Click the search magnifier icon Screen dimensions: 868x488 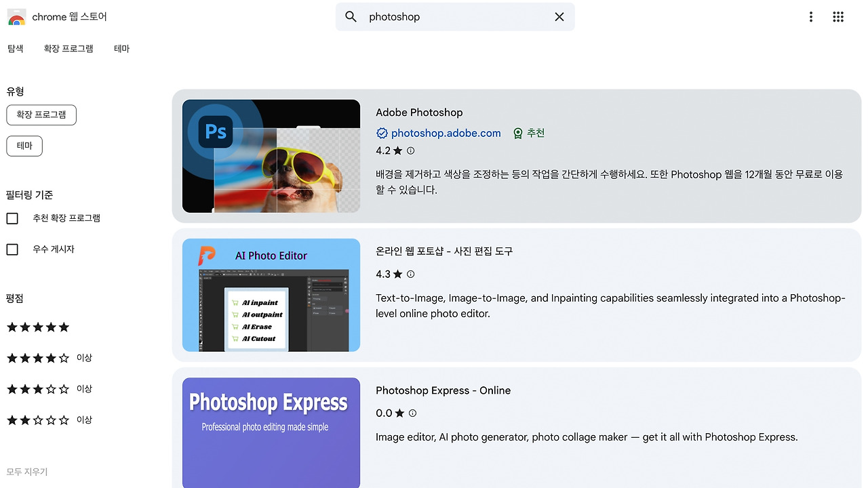pyautogui.click(x=351, y=16)
